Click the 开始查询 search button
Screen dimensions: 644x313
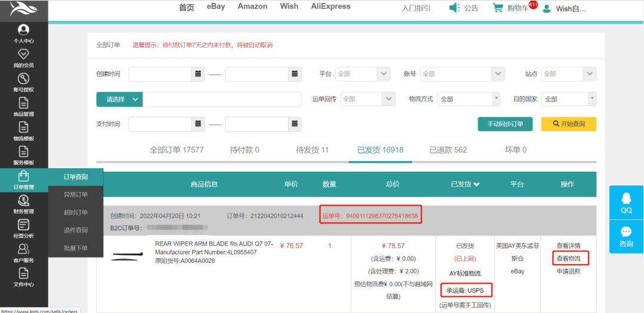(x=569, y=123)
